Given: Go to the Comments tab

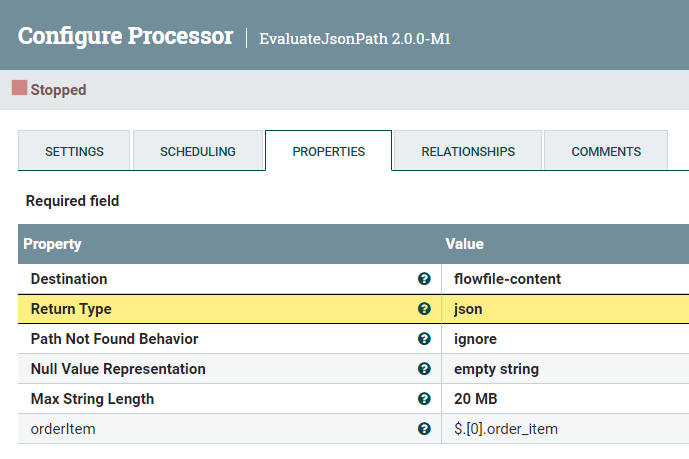Looking at the screenshot, I should pyautogui.click(x=606, y=152).
